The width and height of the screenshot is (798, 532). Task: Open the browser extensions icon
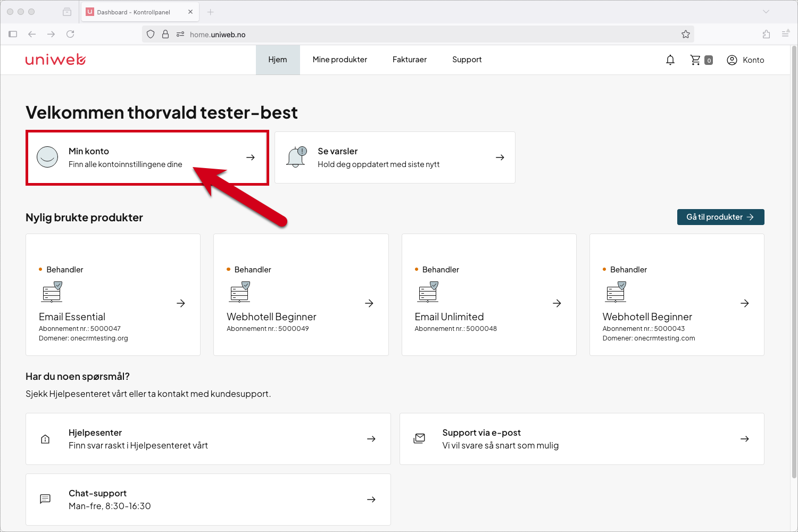pyautogui.click(x=766, y=34)
